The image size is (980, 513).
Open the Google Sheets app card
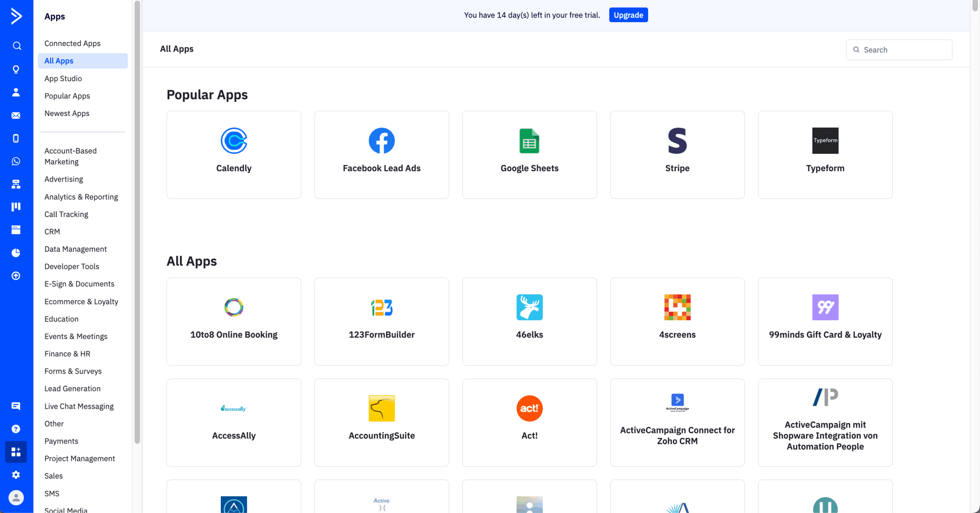pos(529,155)
